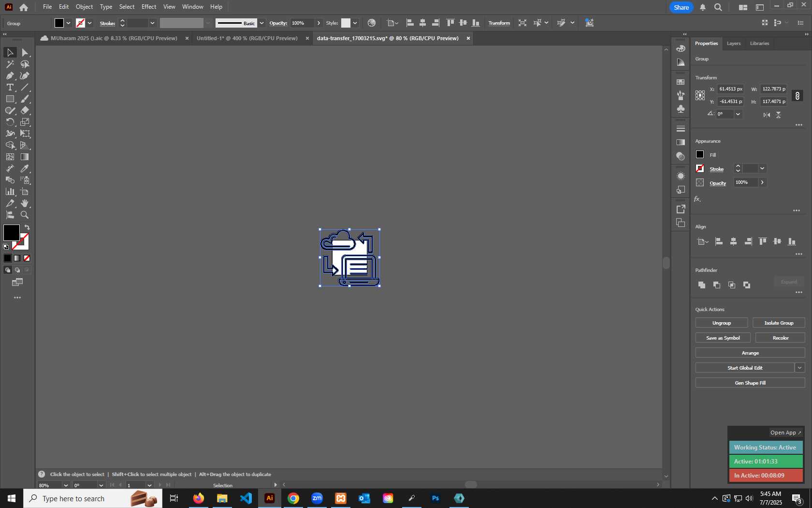Open Style dropdown in control bar
Viewport: 812px width, 508px height.
click(355, 23)
